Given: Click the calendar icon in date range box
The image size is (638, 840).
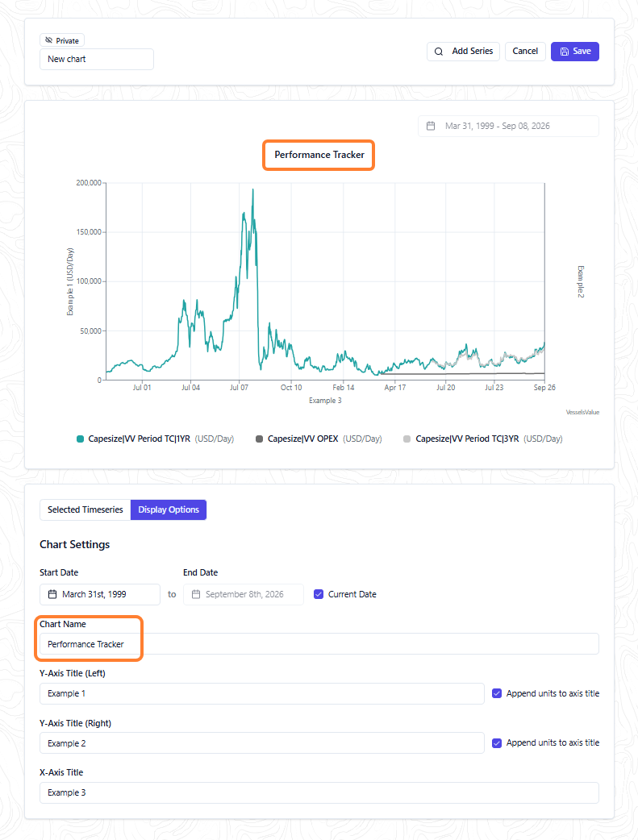Looking at the screenshot, I should coord(431,126).
